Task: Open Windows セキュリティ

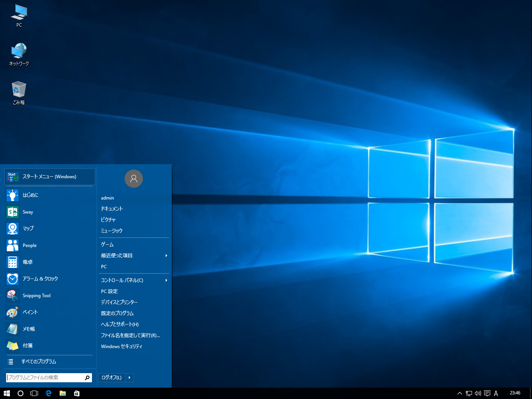Action: 122,347
